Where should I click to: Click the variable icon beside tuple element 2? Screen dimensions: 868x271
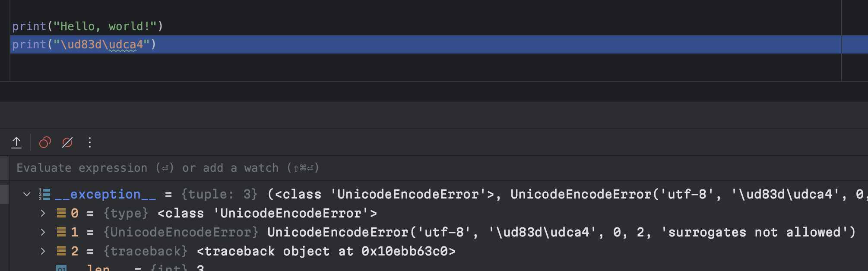pyautogui.click(x=61, y=251)
